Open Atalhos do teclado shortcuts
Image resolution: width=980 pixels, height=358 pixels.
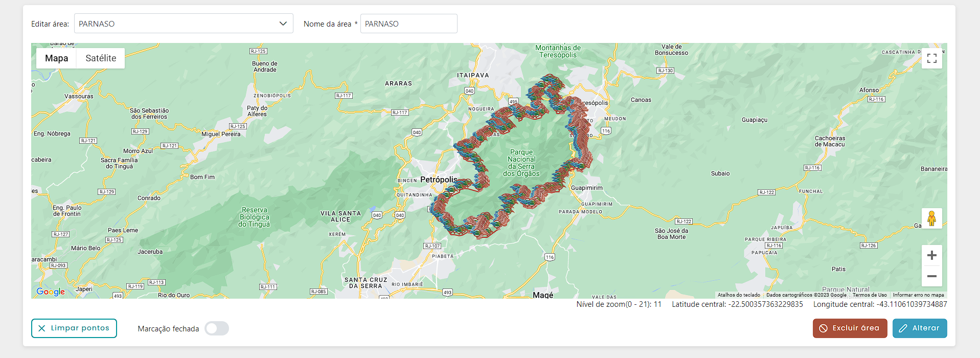[x=739, y=295]
